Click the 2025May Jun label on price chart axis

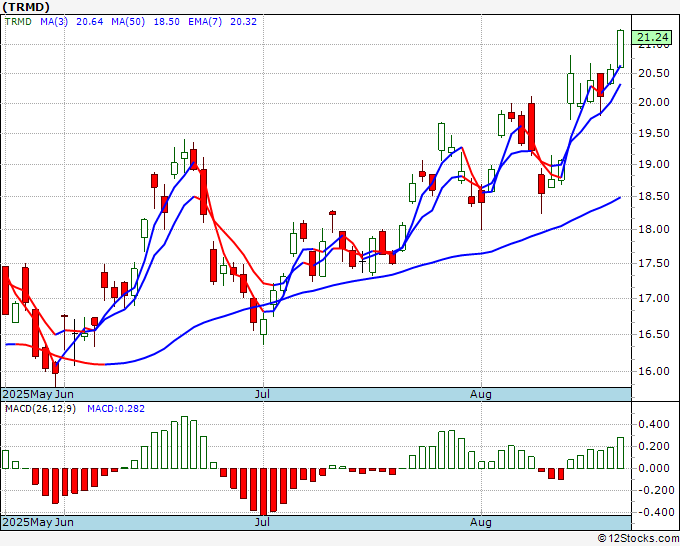click(x=38, y=394)
